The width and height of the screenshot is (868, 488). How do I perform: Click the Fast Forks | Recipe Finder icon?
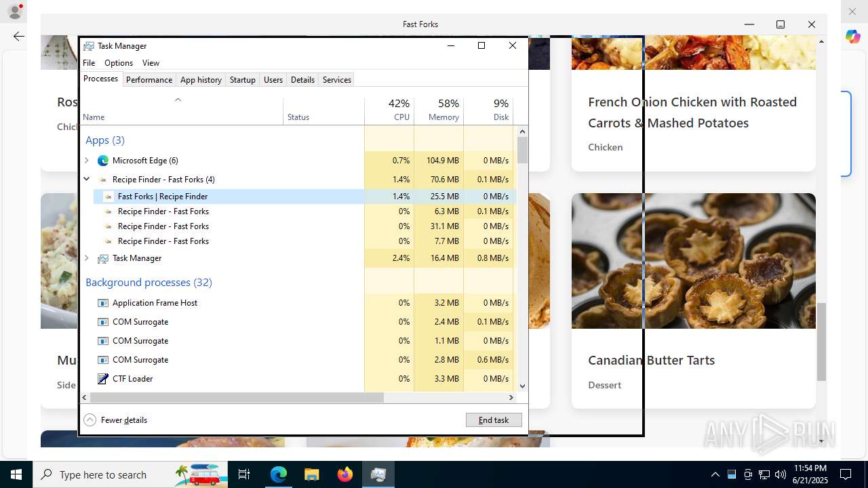[108, 197]
